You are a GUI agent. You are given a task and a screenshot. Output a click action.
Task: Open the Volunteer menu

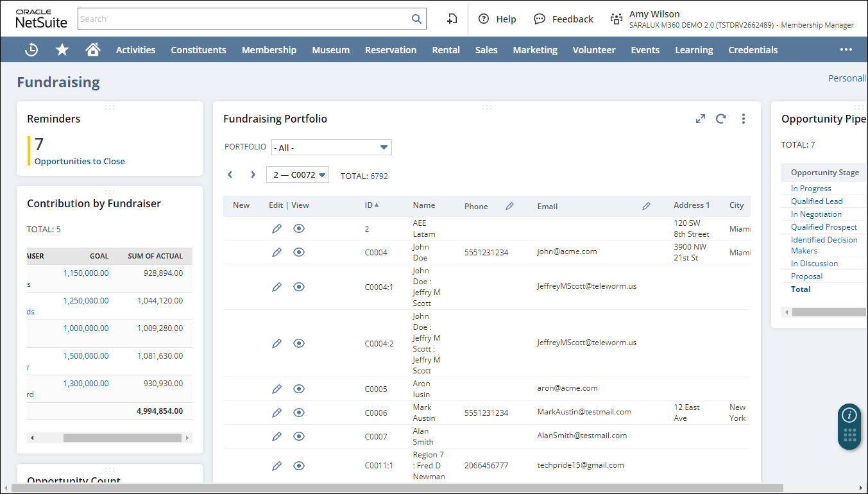pyautogui.click(x=593, y=49)
